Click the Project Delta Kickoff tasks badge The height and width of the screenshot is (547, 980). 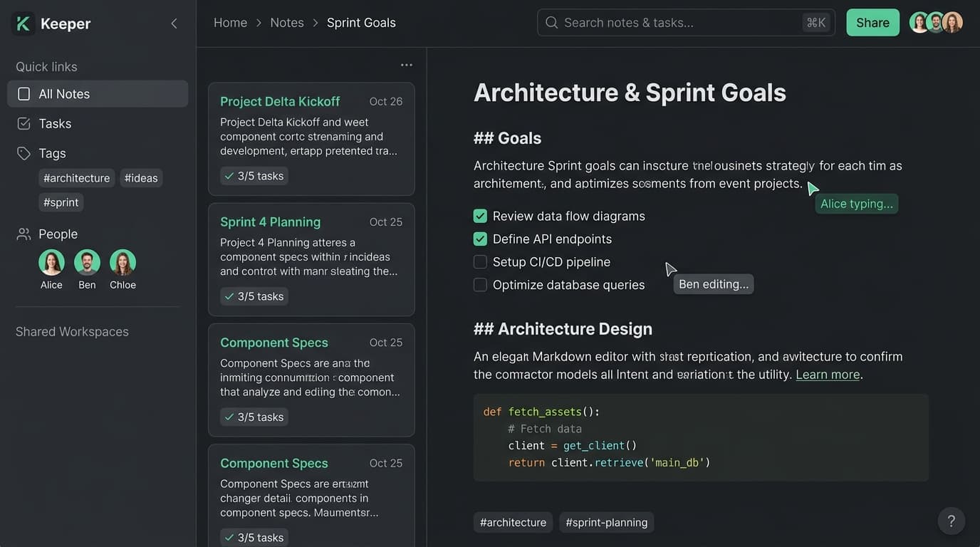point(254,176)
